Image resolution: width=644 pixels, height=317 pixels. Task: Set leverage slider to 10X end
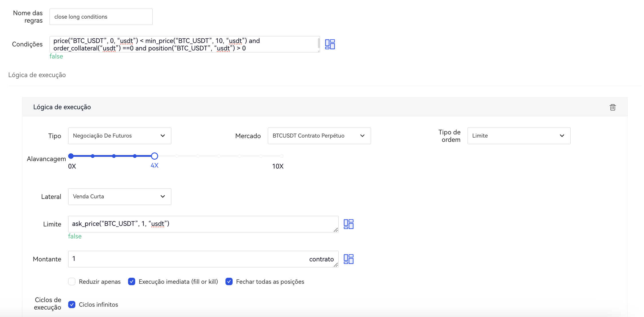[282, 156]
